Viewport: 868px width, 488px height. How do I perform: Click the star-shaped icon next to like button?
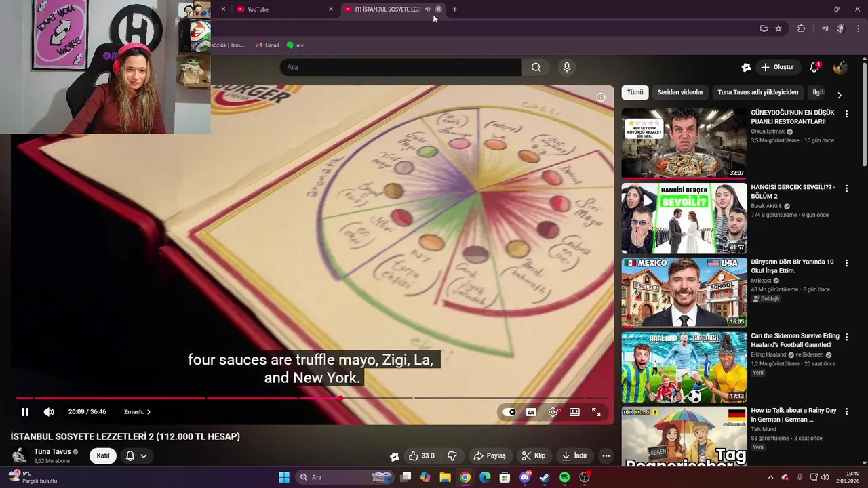pos(394,456)
